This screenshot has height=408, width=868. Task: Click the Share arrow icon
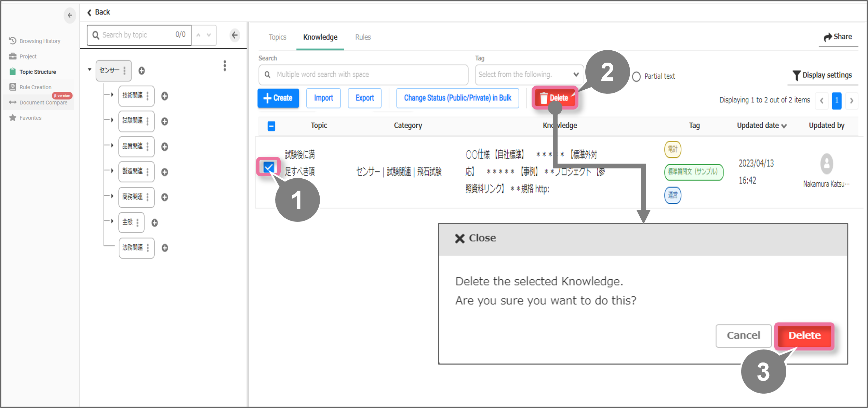pyautogui.click(x=828, y=37)
